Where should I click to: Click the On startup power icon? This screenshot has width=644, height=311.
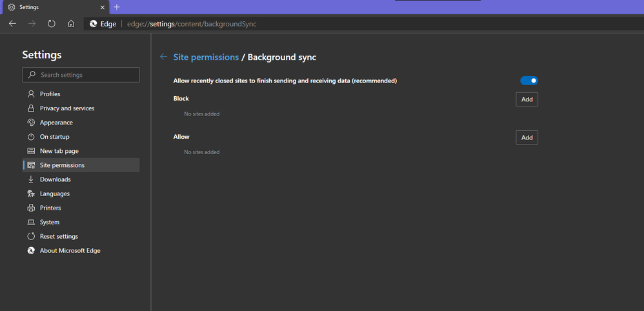[x=31, y=137]
